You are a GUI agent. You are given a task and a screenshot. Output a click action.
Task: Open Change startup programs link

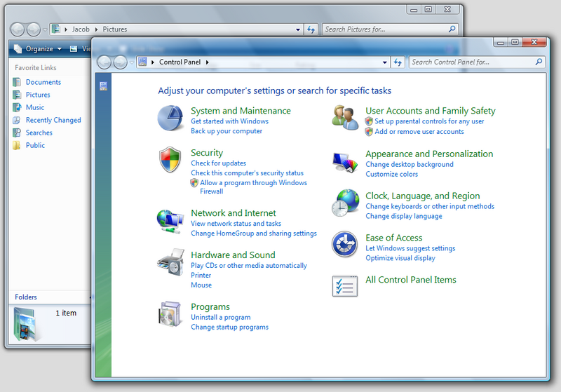click(229, 327)
